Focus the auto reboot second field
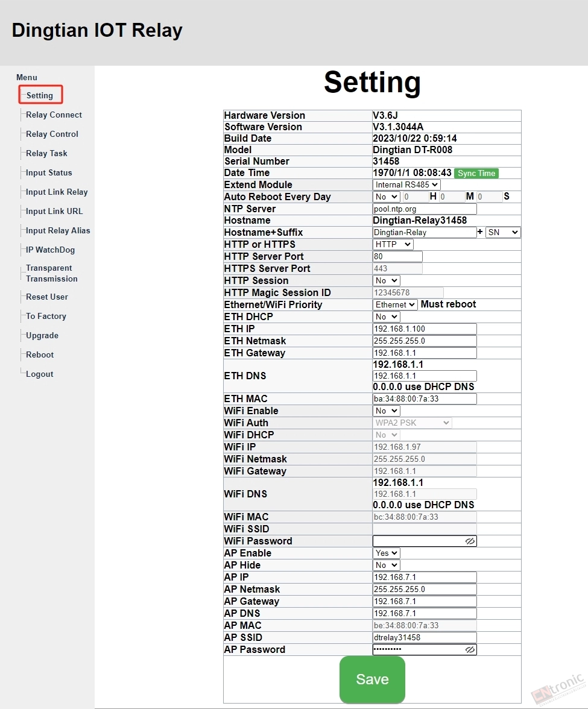 click(x=489, y=197)
